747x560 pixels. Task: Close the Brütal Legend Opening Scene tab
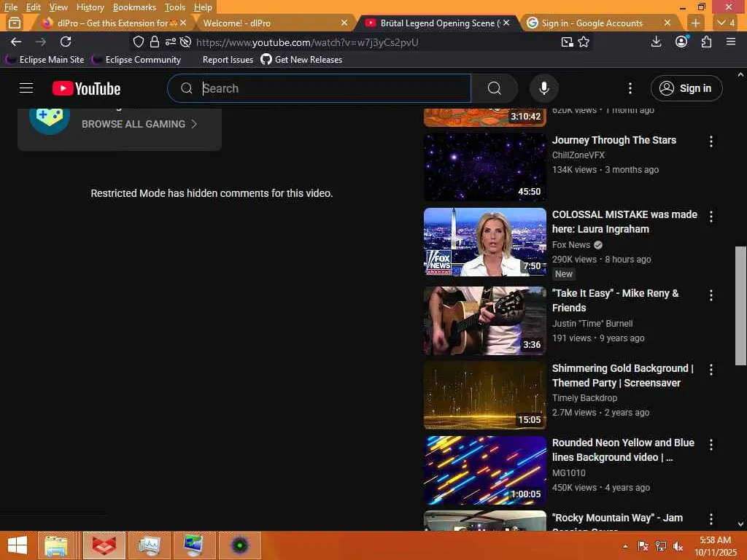click(x=506, y=23)
